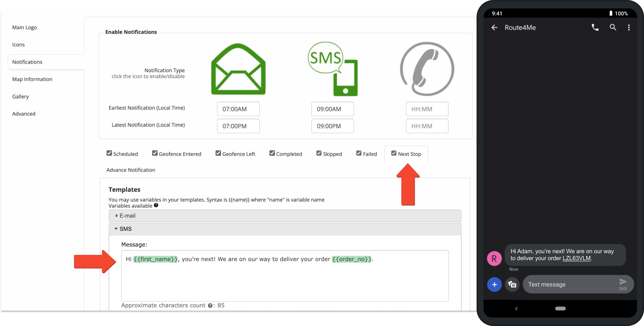Tap the back arrow in Route4Me chat
644x326 pixels.
[x=494, y=28]
